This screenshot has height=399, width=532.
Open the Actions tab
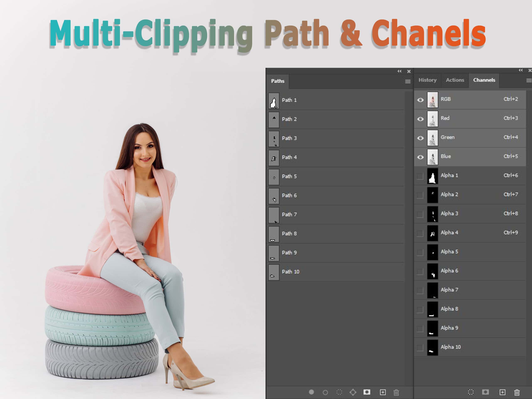click(x=455, y=80)
